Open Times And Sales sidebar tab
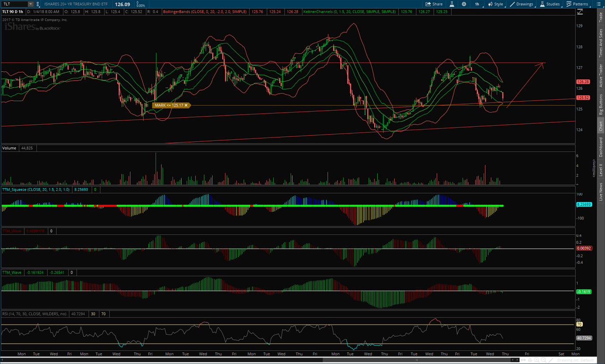The width and height of the screenshot is (605, 364). tap(601, 43)
